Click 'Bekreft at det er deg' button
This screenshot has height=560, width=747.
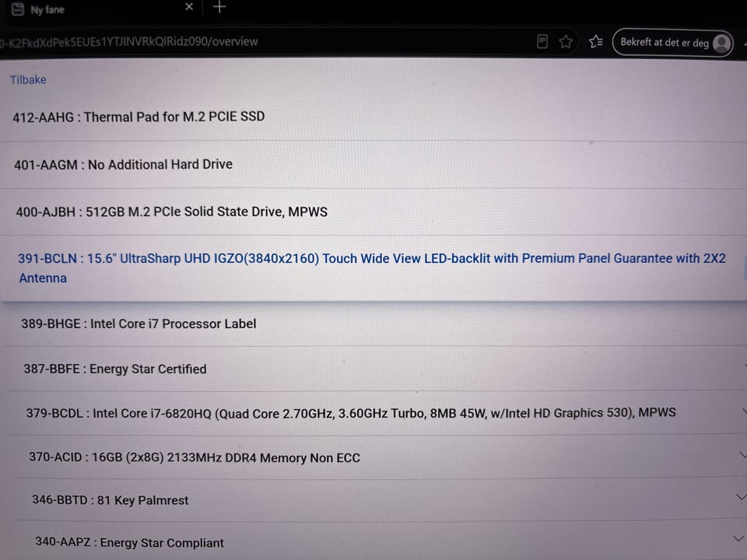[x=672, y=43]
